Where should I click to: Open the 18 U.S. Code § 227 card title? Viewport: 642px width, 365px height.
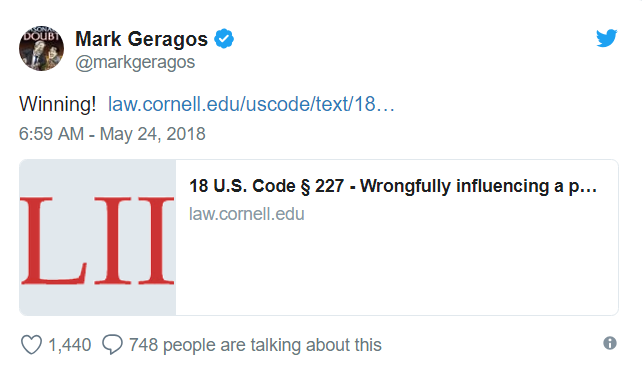[393, 186]
